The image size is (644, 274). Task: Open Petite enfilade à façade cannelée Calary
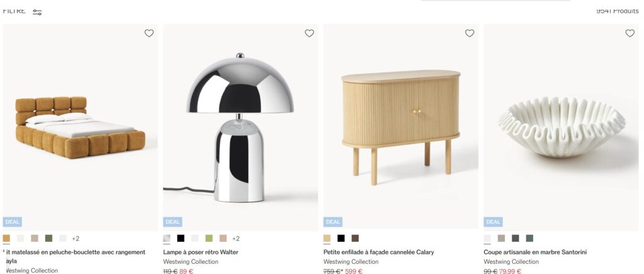click(x=379, y=252)
